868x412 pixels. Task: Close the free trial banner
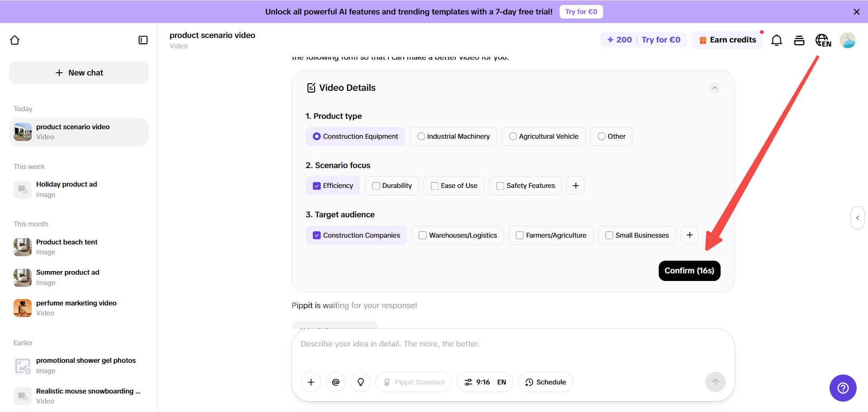pyautogui.click(x=856, y=12)
